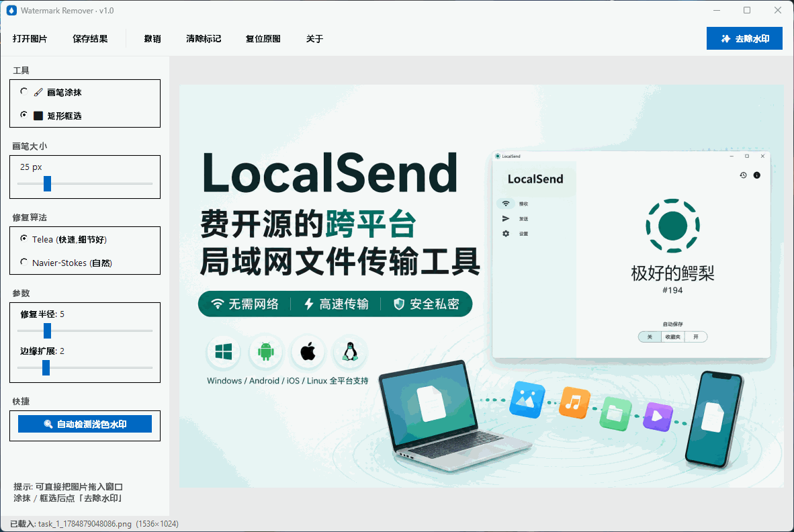Image resolution: width=794 pixels, height=532 pixels.
Task: Click the 收藏夹 option in LocalSend auto-save
Action: click(673, 337)
